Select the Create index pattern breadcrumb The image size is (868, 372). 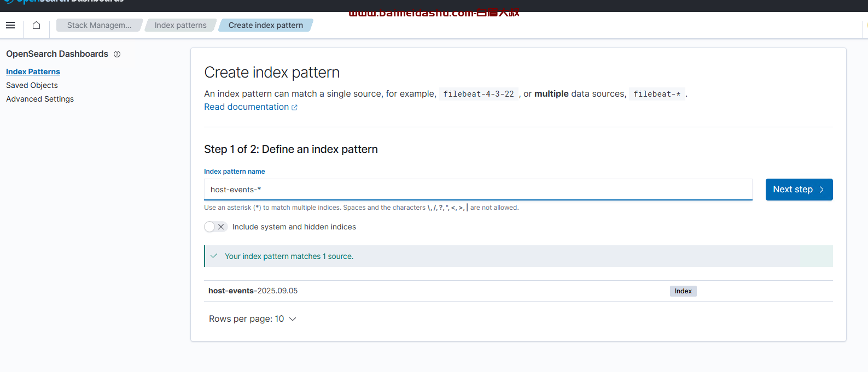pos(266,25)
